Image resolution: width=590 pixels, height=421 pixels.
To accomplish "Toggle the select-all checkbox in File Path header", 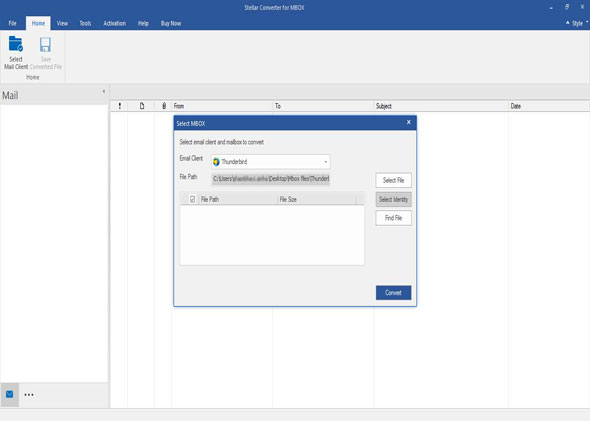I will (x=193, y=199).
